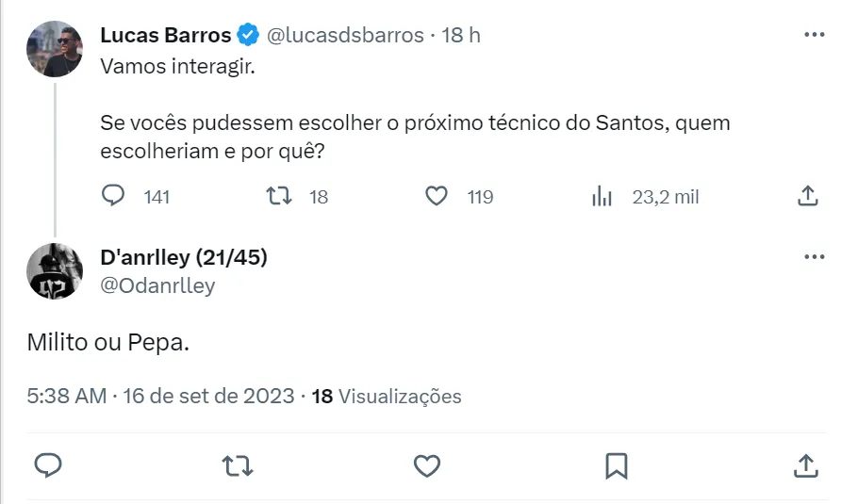
Task: Open more options on Lucas Barros's tweet
Action: (x=814, y=35)
